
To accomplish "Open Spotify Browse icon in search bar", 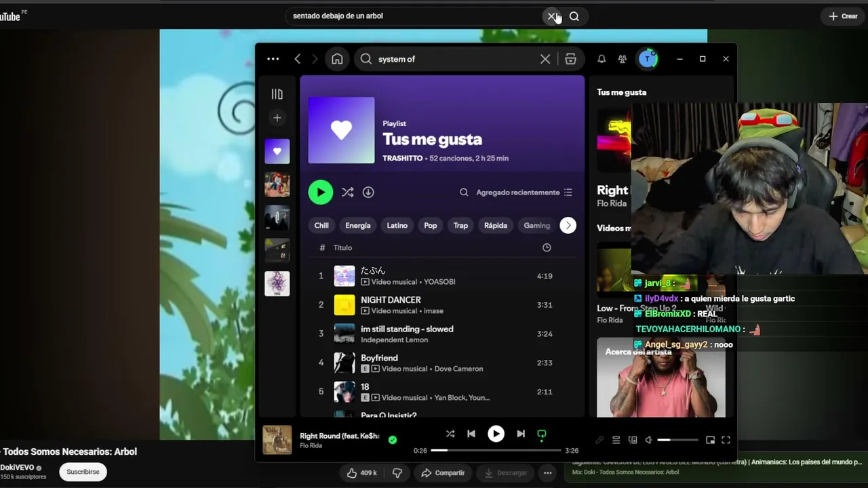I will [x=570, y=59].
